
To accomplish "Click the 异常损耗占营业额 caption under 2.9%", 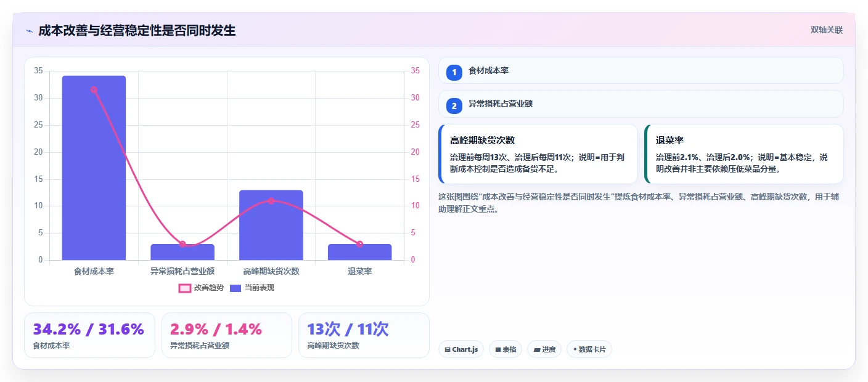I will coord(200,346).
